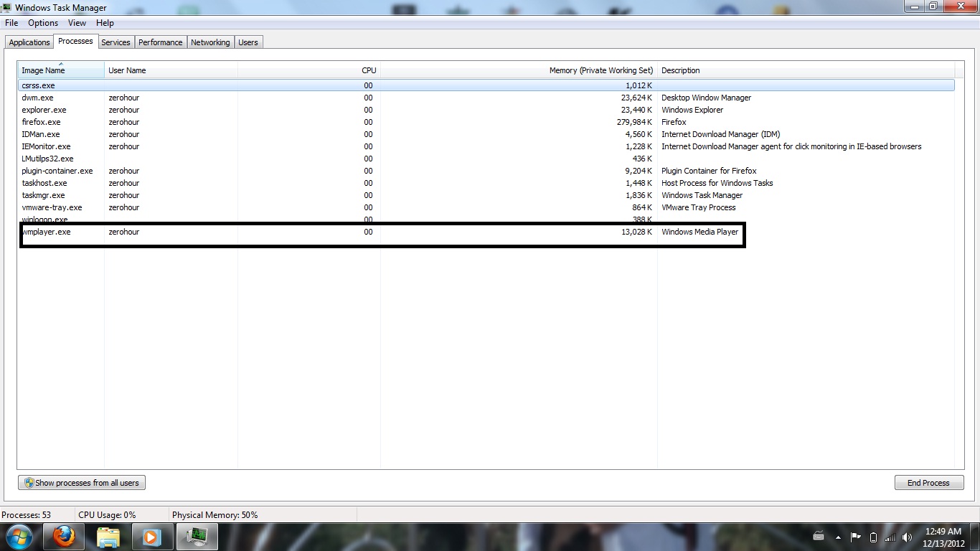Sort by User Name column header
The width and height of the screenshot is (980, 551).
click(171, 70)
